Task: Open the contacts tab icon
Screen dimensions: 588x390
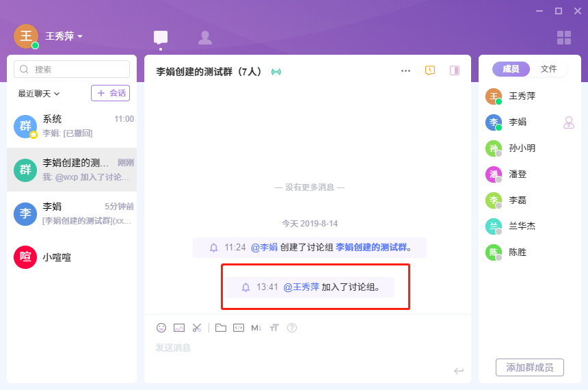Action: [x=204, y=38]
